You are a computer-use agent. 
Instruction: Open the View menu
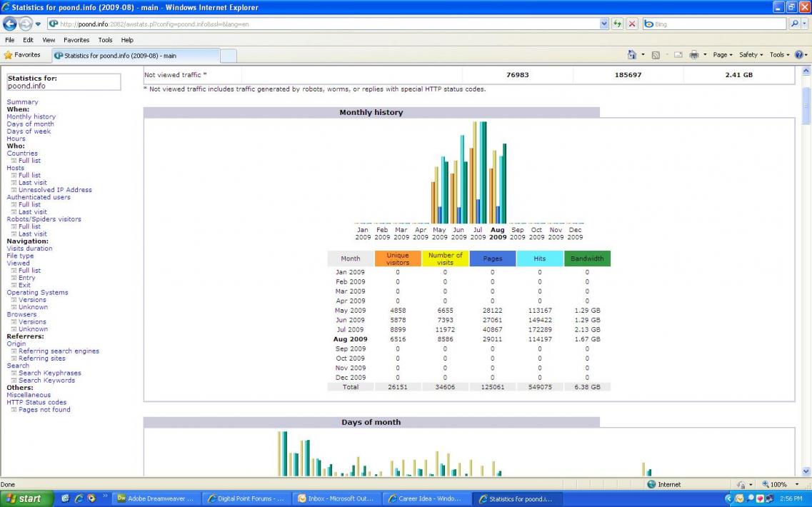coord(49,40)
